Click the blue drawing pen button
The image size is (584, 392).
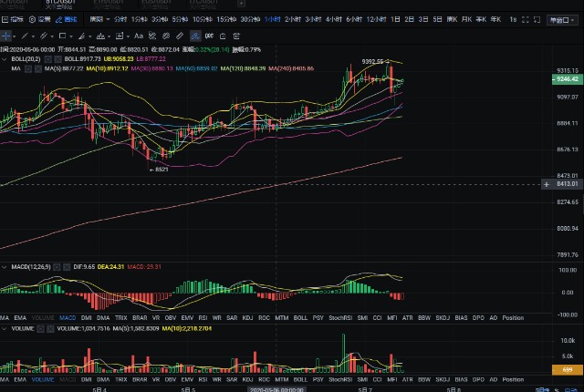pyautogui.click(x=67, y=20)
